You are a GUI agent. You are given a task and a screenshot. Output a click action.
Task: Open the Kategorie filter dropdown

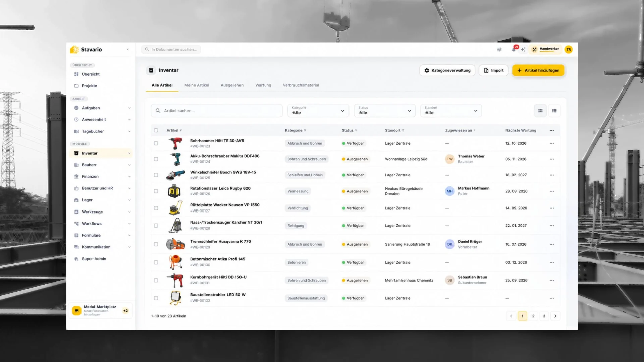point(318,111)
